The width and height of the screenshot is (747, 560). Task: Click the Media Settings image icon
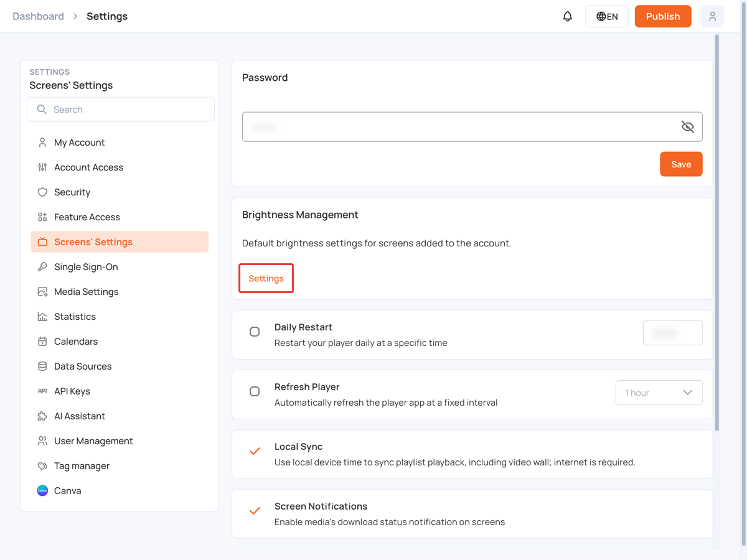pyautogui.click(x=42, y=292)
